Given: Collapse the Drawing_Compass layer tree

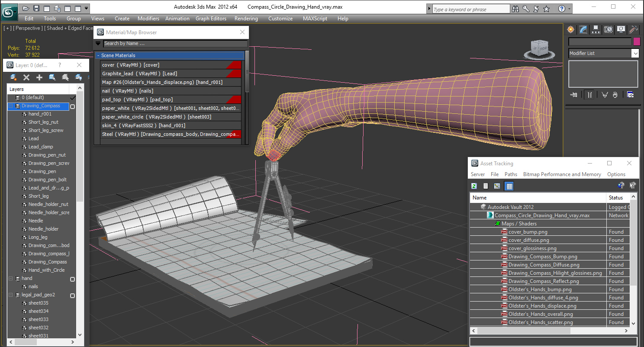Looking at the screenshot, I should pos(11,106).
